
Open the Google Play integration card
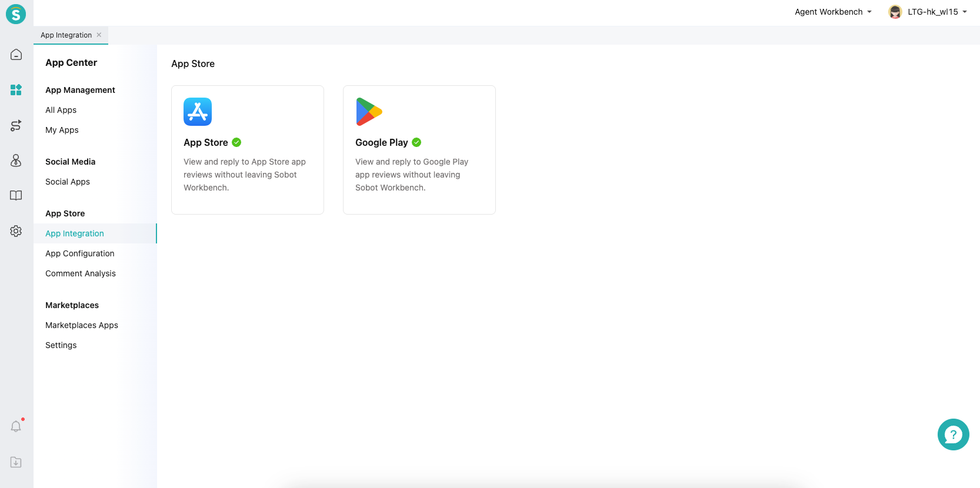click(x=419, y=150)
